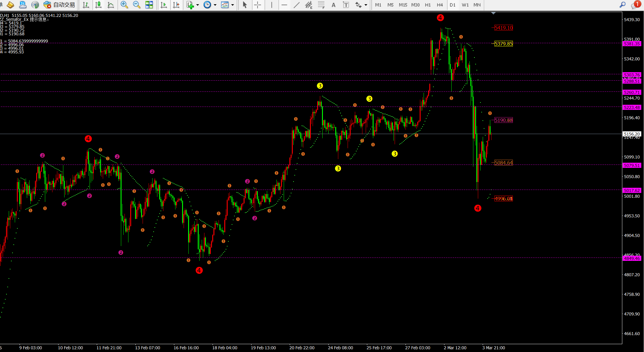The height and width of the screenshot is (352, 644).
Task: Open the search magnifier at top right
Action: coord(623,5)
